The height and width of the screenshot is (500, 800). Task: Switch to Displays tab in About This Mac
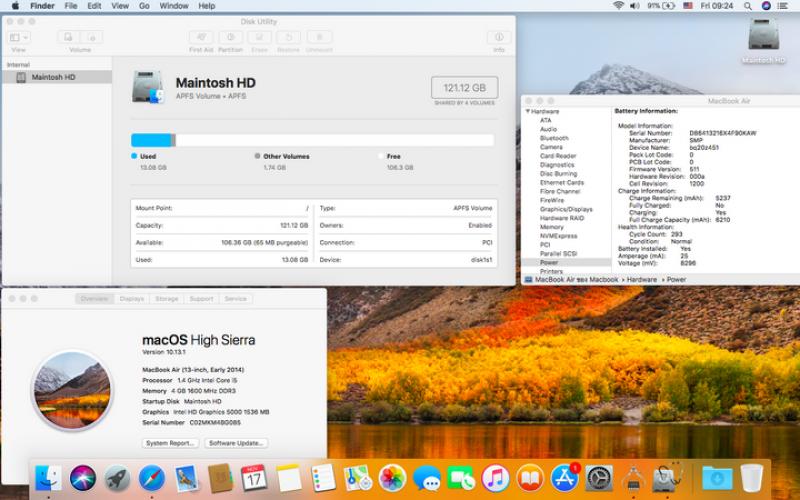tap(132, 298)
